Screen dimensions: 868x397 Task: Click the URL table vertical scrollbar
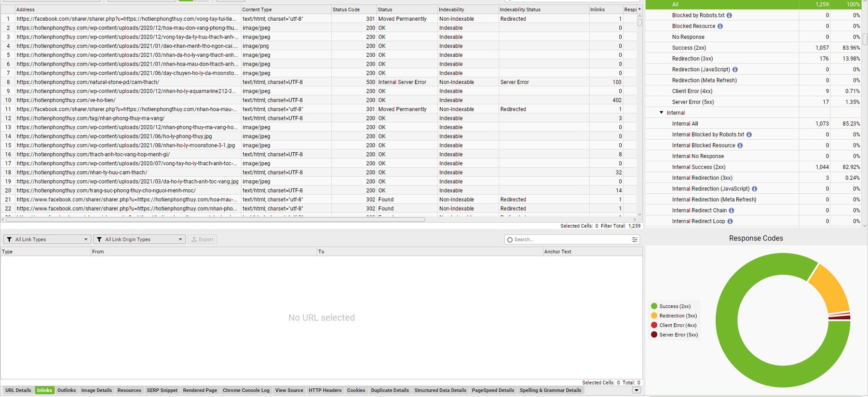[639, 22]
